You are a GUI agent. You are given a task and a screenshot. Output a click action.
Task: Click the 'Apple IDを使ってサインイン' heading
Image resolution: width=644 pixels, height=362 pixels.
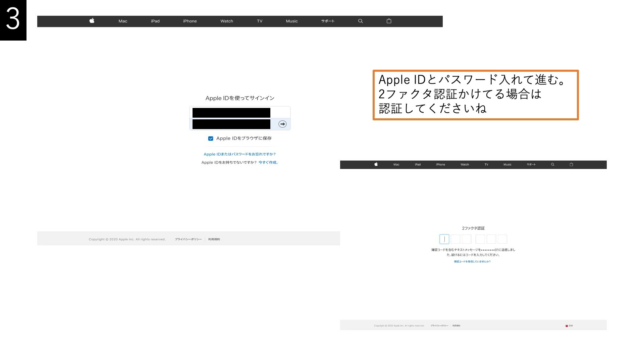tap(240, 98)
